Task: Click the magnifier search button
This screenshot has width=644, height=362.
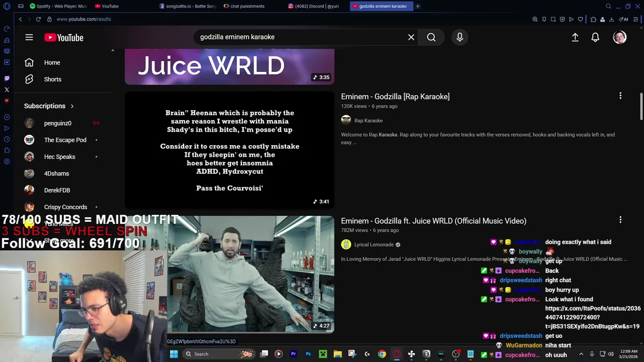Action: click(x=431, y=37)
